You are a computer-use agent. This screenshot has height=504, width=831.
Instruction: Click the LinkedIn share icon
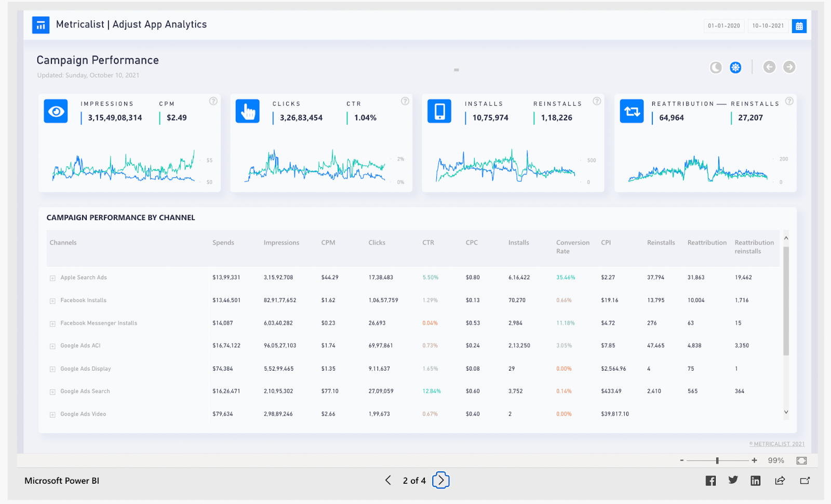pyautogui.click(x=755, y=480)
